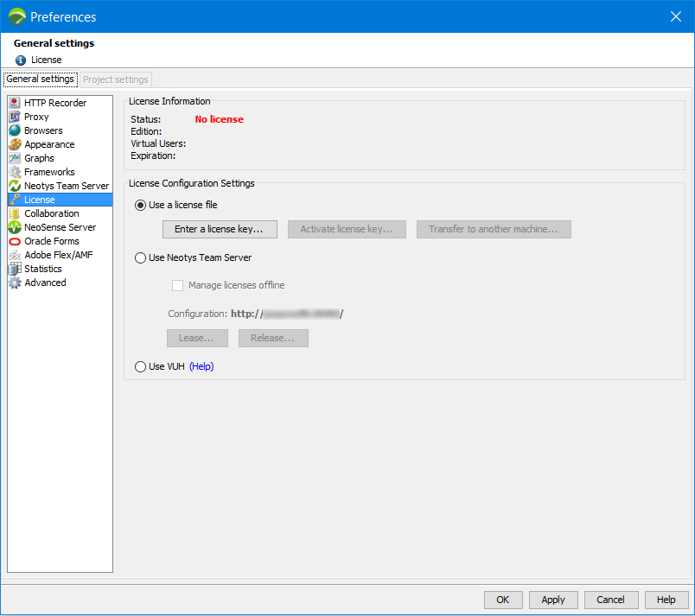Choose the 'Use Neotys Team Server' option
Image resolution: width=695 pixels, height=616 pixels.
141,257
